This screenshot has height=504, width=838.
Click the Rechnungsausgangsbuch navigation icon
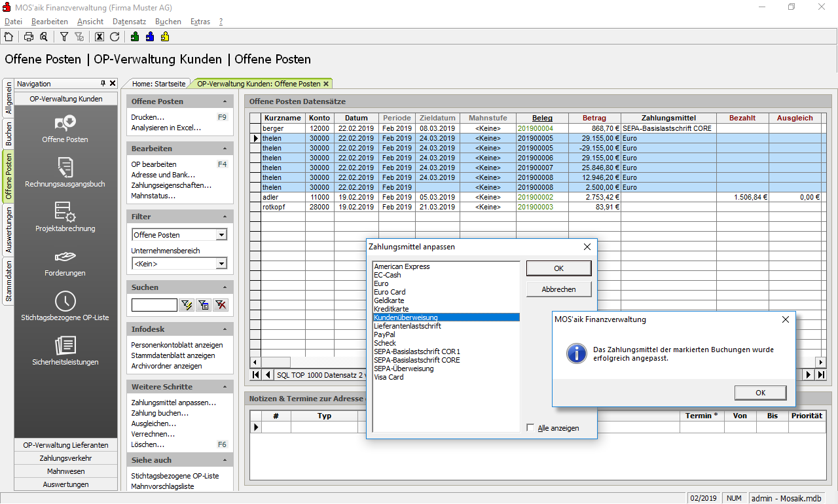coord(65,167)
